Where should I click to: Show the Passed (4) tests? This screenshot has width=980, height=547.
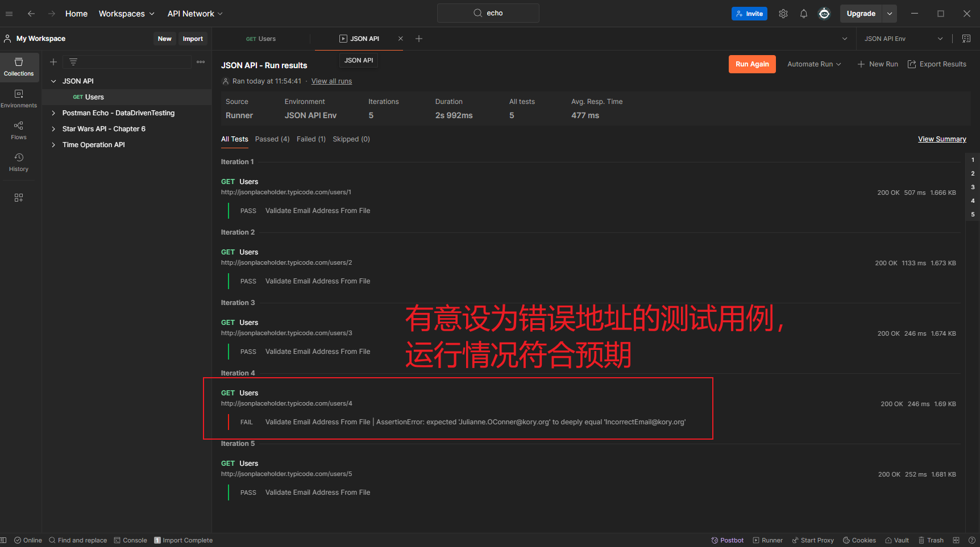(x=272, y=139)
